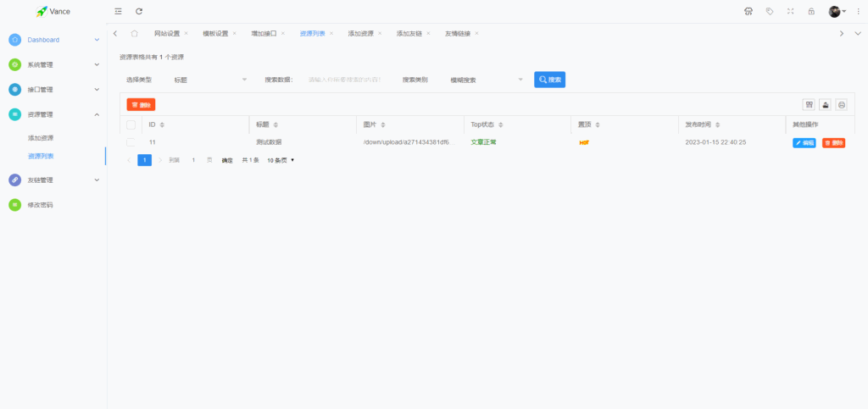Click the 系统管理 sidebar icon
Viewport: 868px width, 409px height.
15,64
